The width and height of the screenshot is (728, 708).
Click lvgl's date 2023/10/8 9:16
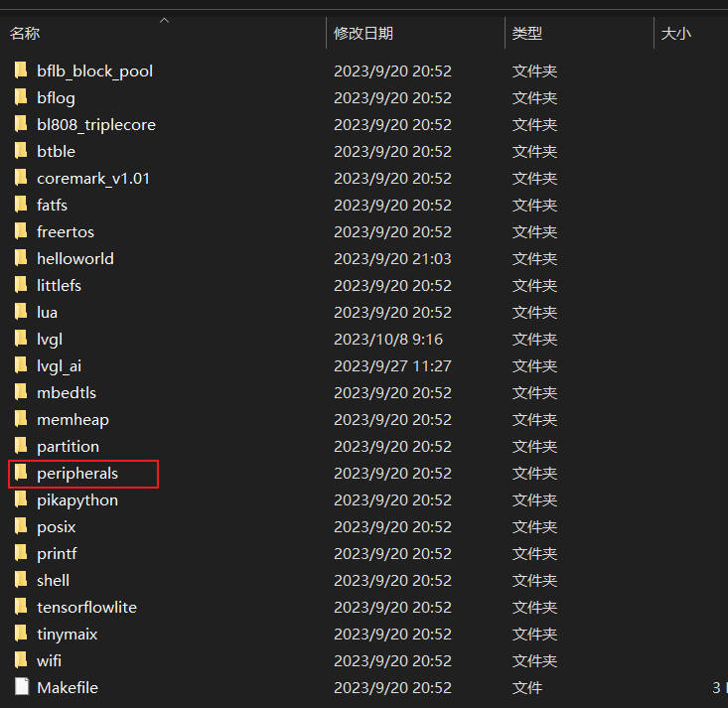pos(388,339)
